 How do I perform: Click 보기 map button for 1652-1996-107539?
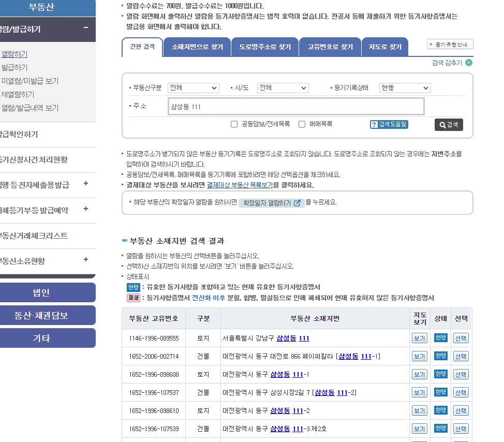(420, 429)
